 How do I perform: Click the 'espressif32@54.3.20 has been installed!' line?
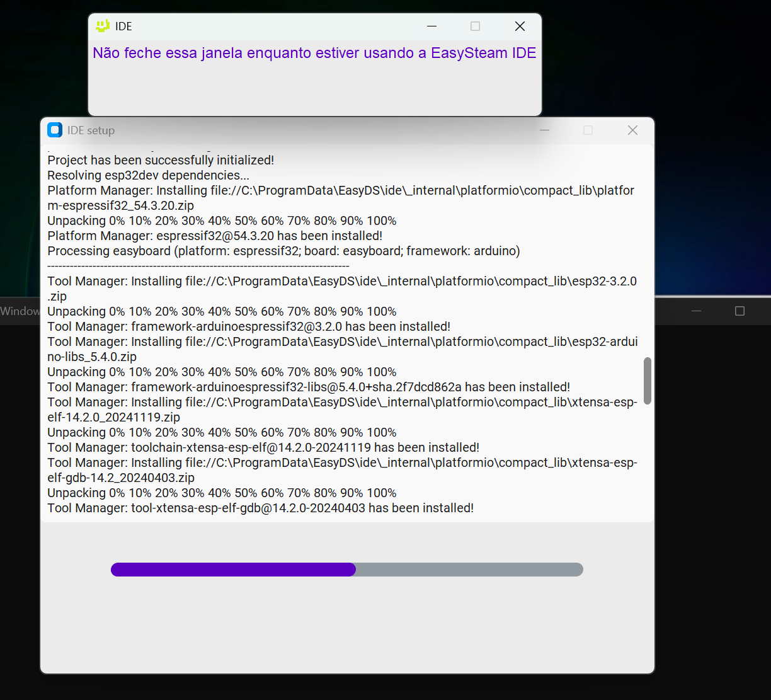tap(215, 236)
